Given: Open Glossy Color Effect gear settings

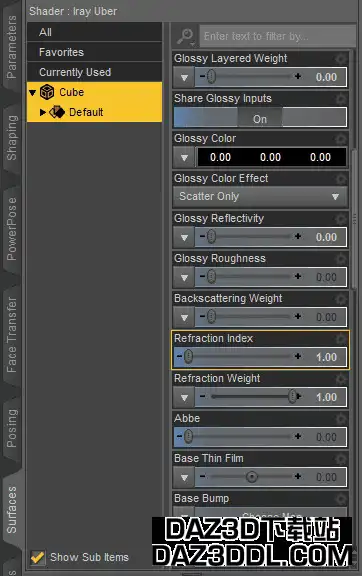Looking at the screenshot, I should coord(341,179).
